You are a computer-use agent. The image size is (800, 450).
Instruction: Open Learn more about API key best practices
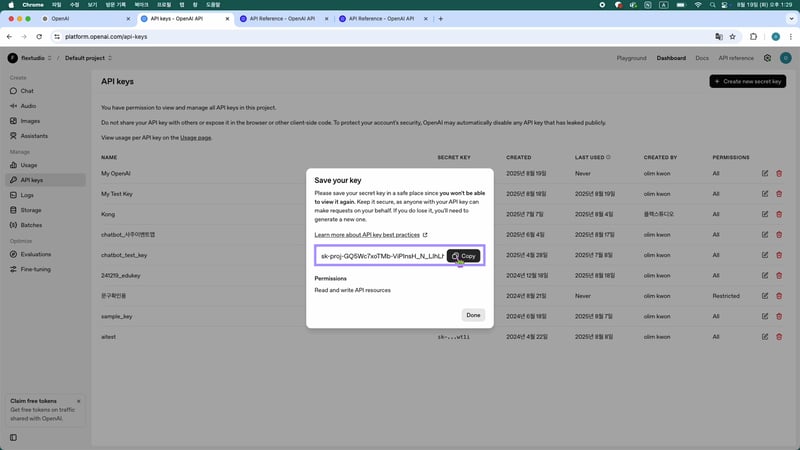(x=370, y=235)
